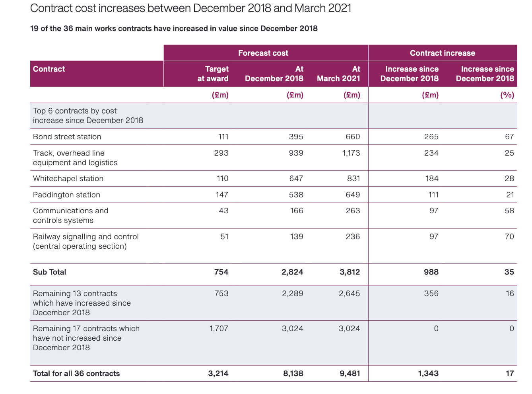
Task: Click Paddington station value 649
Action: [353, 195]
